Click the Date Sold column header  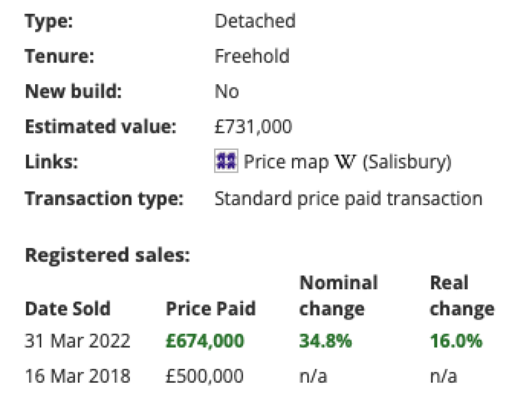(x=68, y=308)
